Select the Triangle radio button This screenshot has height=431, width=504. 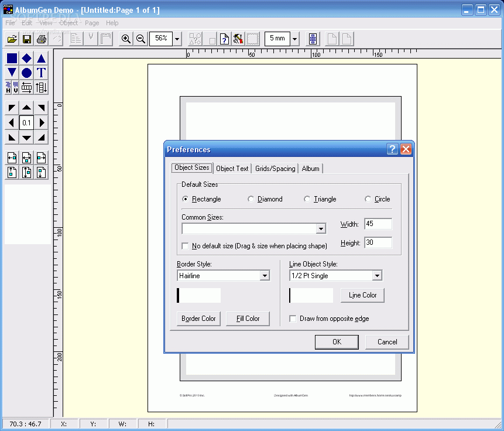tap(307, 199)
